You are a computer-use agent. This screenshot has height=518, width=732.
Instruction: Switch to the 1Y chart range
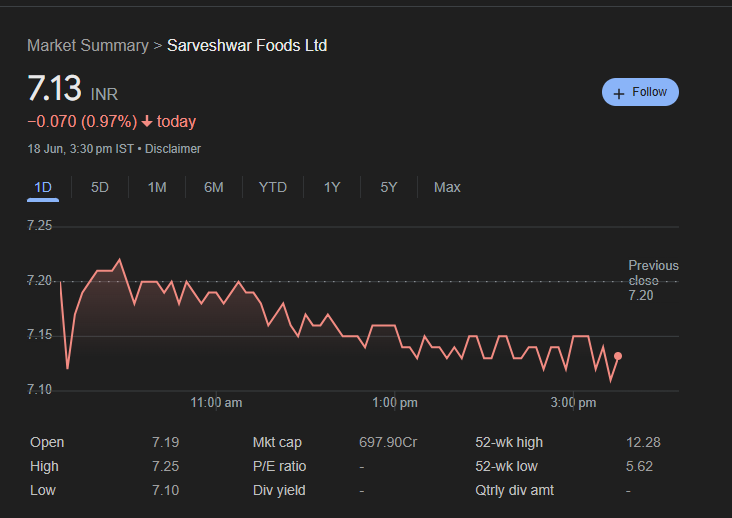(332, 188)
